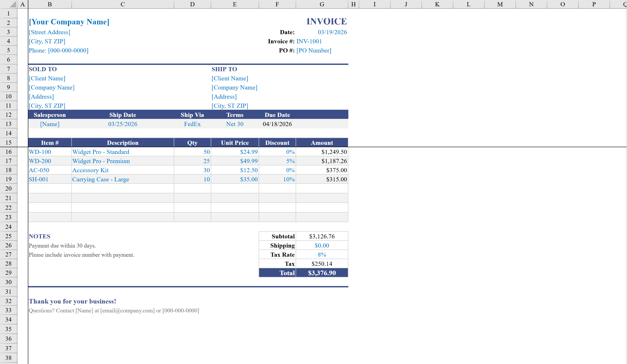Click the [Street Address] cell
Screen dimensions: 627x364
click(49, 32)
